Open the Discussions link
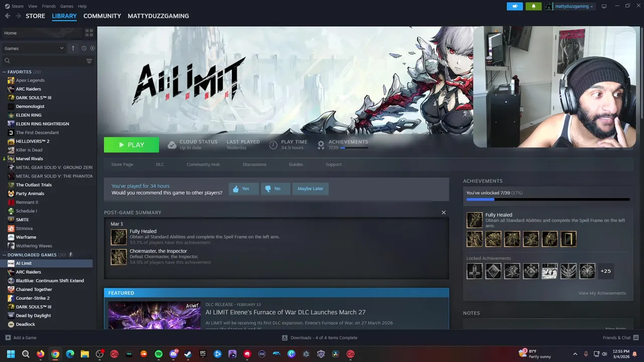 [x=255, y=164]
